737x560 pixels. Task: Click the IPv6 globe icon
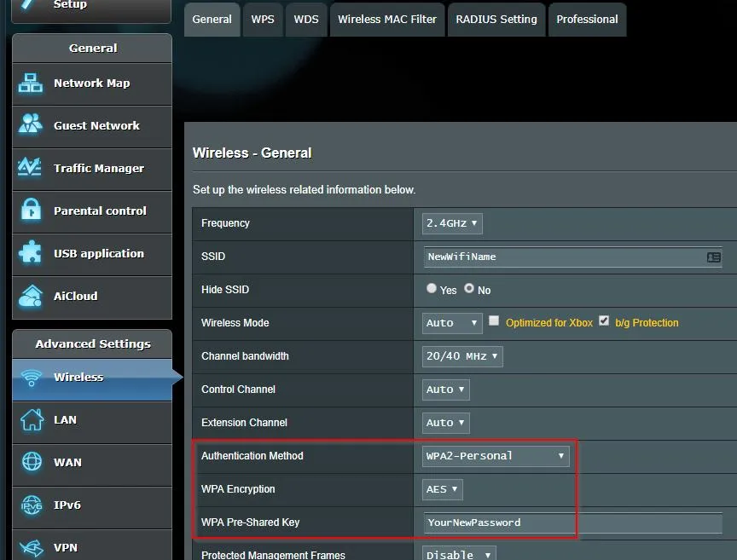click(x=32, y=505)
